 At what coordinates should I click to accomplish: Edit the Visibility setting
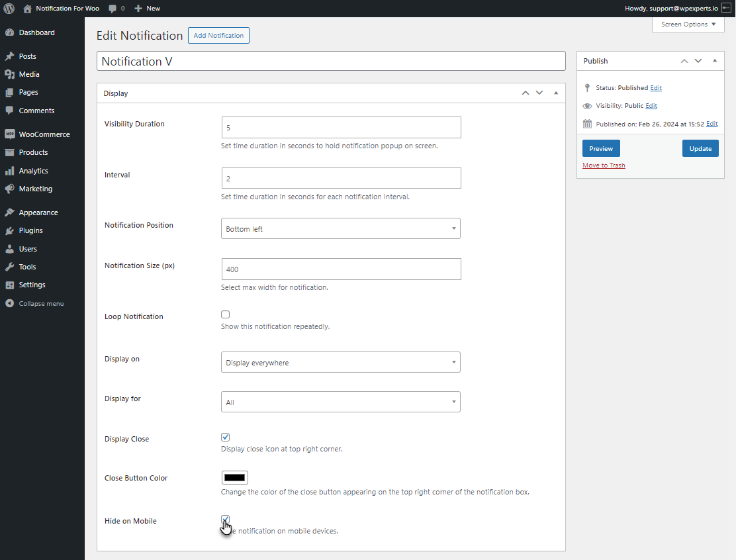point(651,106)
